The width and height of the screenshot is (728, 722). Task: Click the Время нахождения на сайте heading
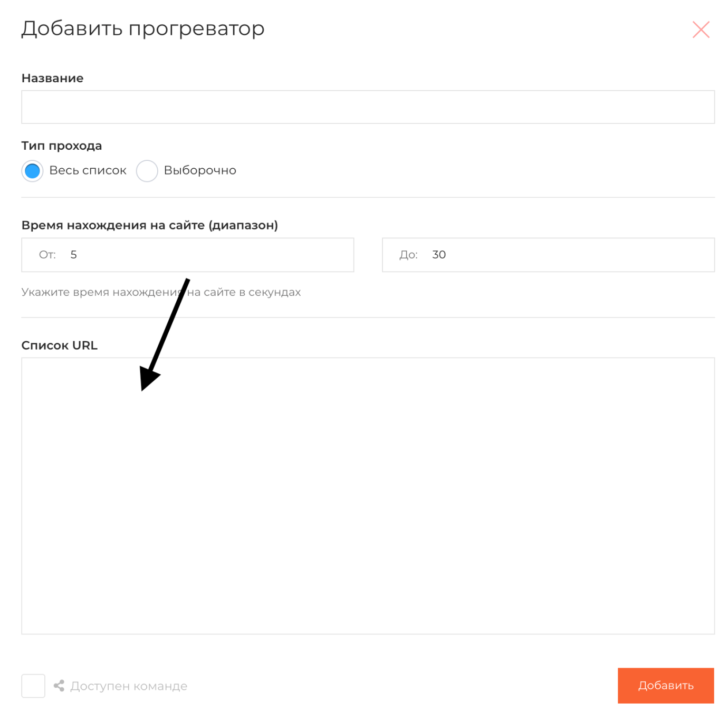click(x=149, y=225)
